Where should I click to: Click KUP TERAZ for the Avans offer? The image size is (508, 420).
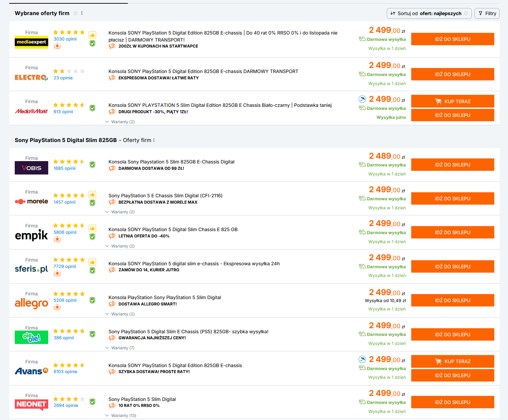[x=453, y=361]
